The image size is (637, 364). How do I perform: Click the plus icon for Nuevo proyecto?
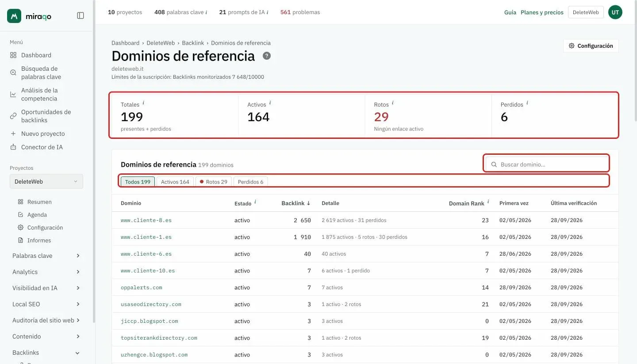pos(13,134)
